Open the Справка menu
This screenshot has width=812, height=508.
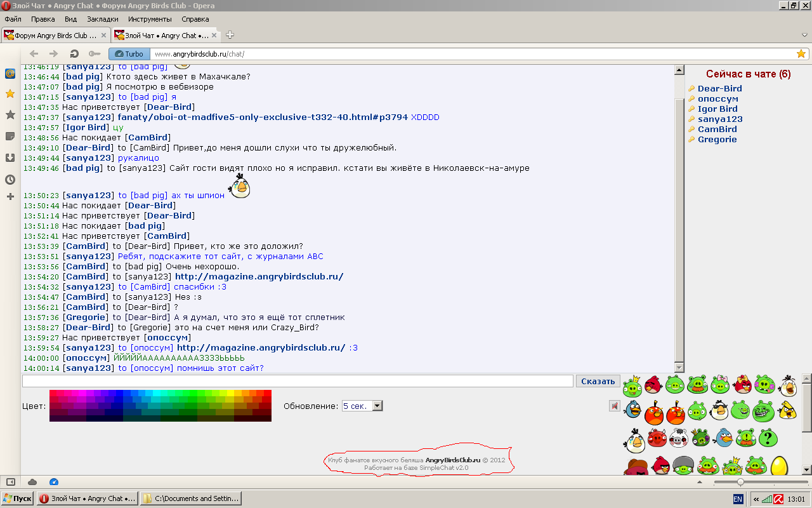[195, 19]
